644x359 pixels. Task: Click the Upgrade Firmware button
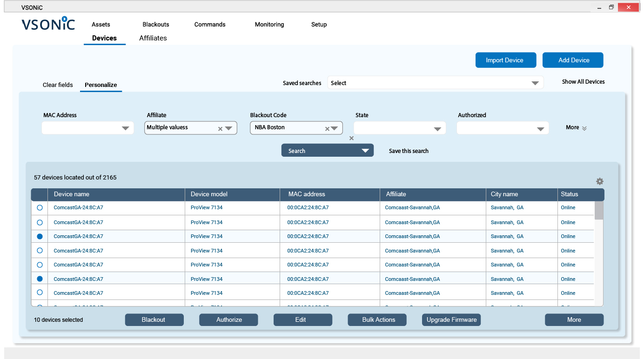pos(451,320)
